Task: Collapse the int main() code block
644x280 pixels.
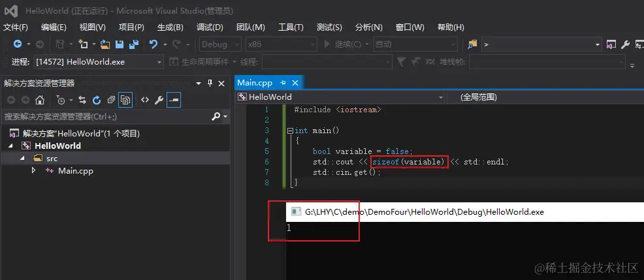Action: pyautogui.click(x=291, y=131)
